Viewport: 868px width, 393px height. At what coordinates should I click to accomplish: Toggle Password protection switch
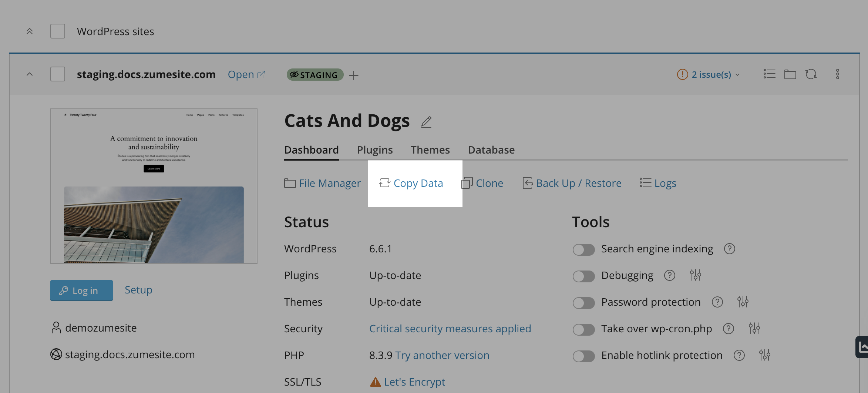coord(583,303)
